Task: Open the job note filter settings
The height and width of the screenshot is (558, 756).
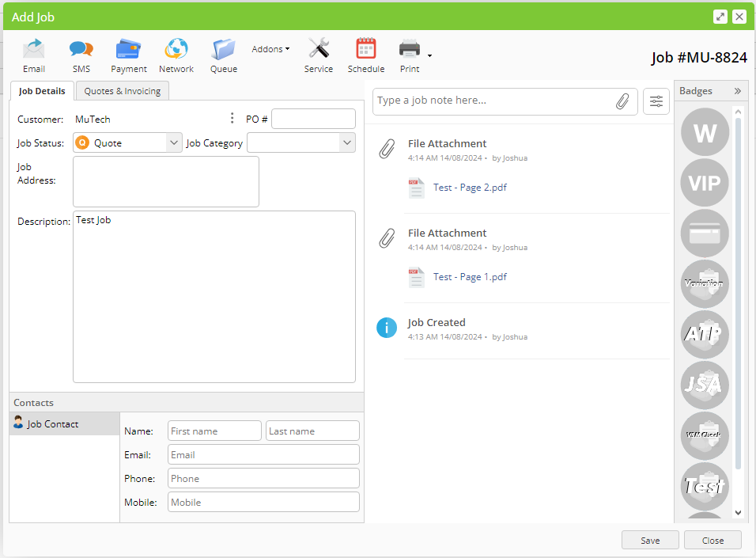Action: click(656, 101)
